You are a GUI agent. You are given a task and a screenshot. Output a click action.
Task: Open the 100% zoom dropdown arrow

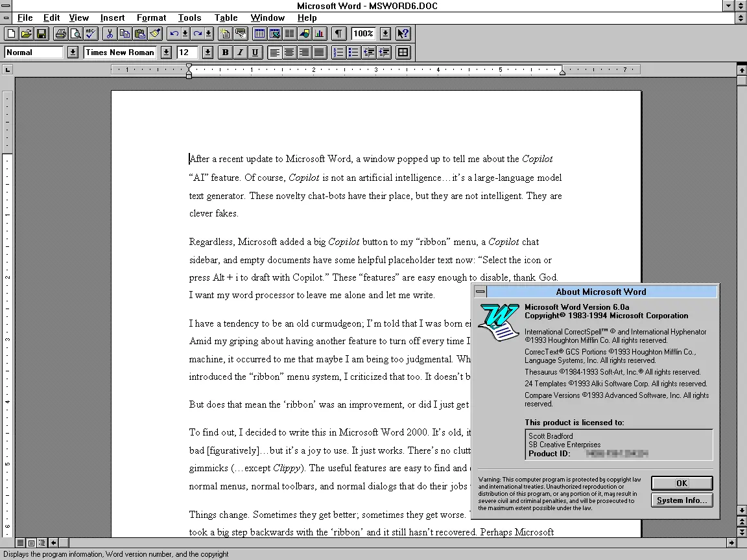(385, 34)
